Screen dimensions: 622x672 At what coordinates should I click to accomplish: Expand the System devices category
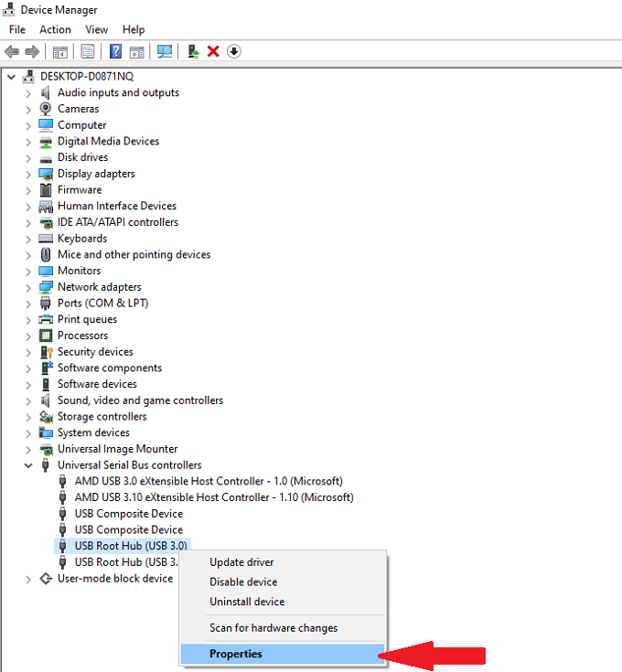click(x=28, y=433)
